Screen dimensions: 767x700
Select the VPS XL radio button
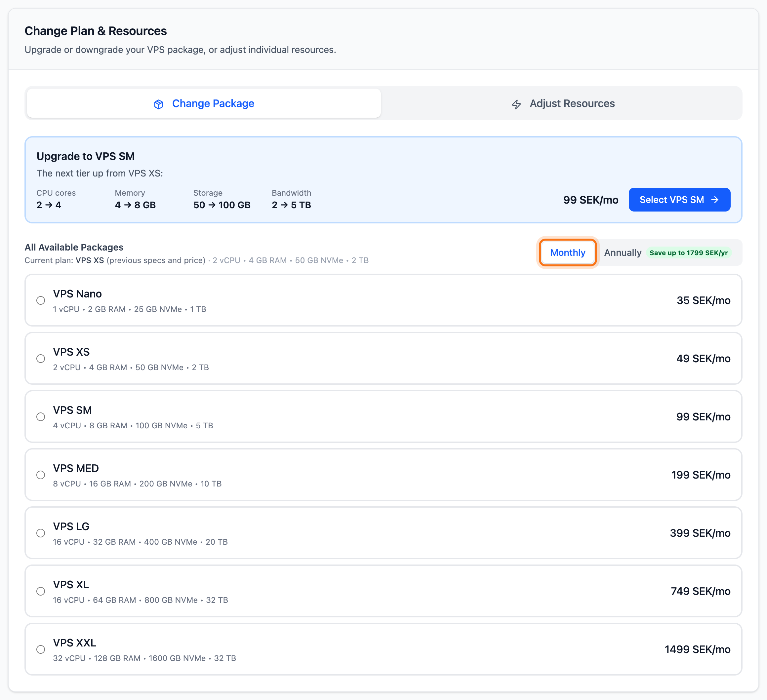tap(41, 592)
